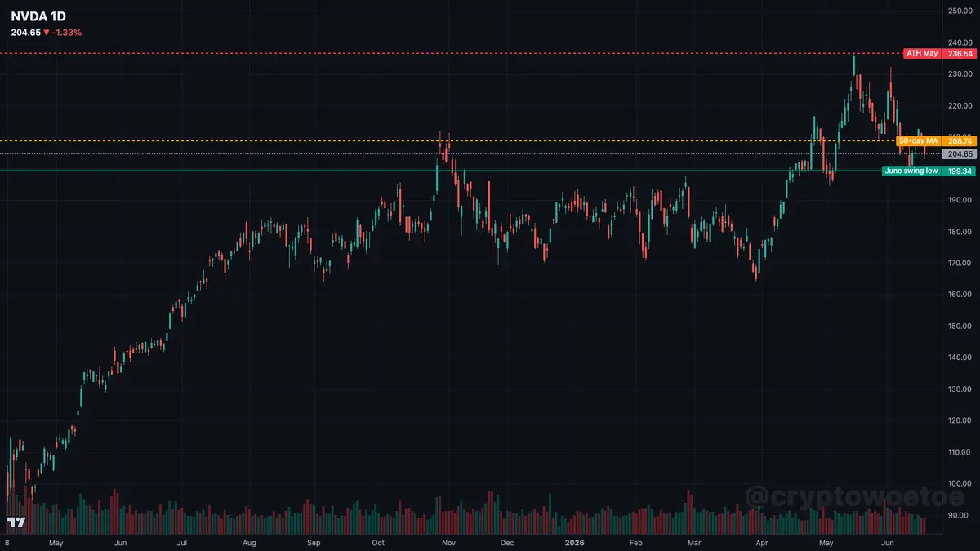Click the 170.00 price axis label
The image size is (980, 551).
click(x=959, y=263)
